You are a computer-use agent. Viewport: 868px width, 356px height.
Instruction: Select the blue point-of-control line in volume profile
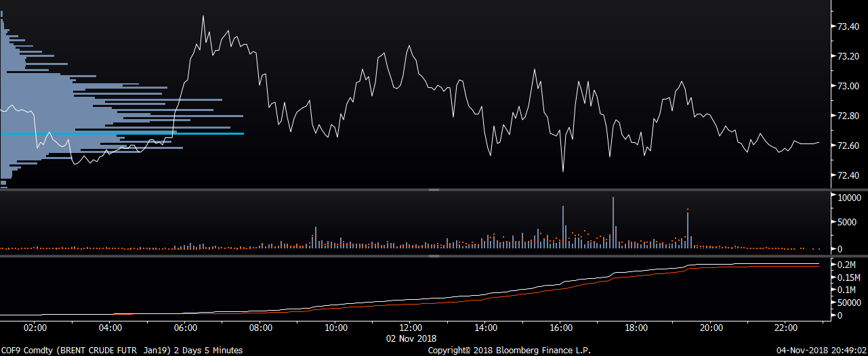click(x=122, y=133)
